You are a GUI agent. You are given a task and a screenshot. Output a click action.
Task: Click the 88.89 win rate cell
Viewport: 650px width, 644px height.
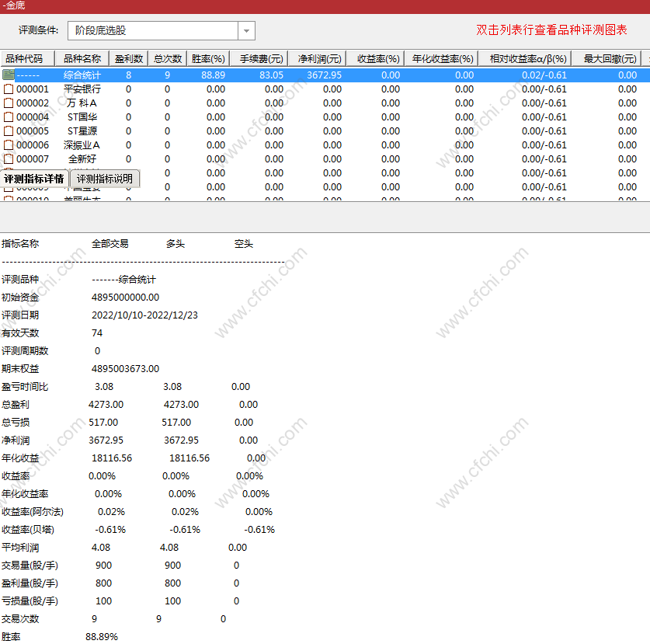(213, 75)
